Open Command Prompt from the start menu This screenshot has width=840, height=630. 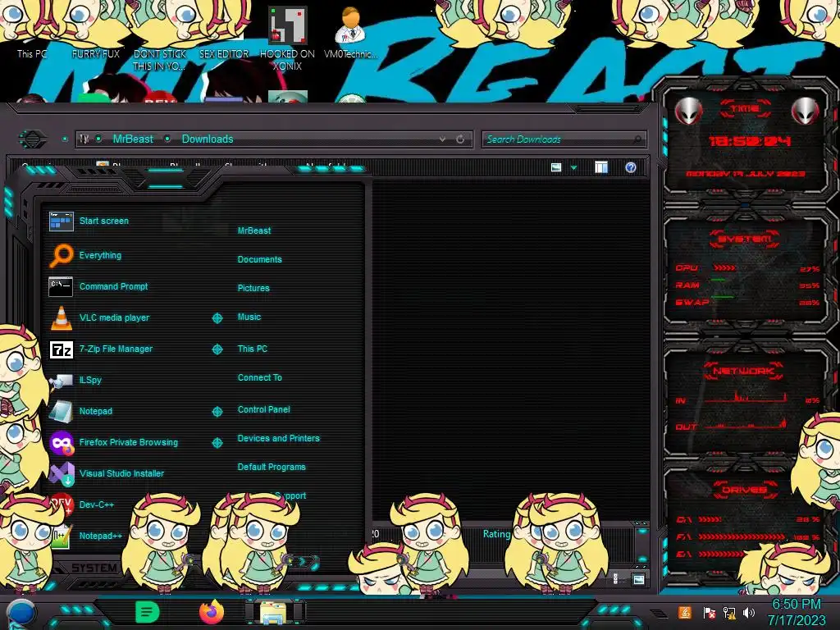(98, 286)
